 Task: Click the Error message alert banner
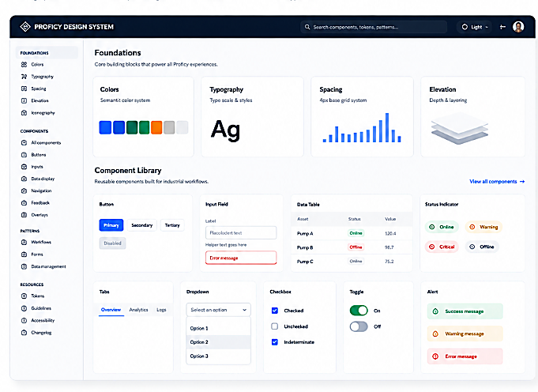coord(465,356)
